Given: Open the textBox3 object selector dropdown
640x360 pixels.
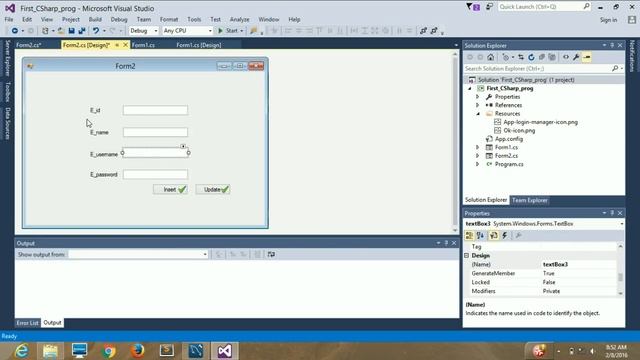Looking at the screenshot, I should [x=621, y=224].
